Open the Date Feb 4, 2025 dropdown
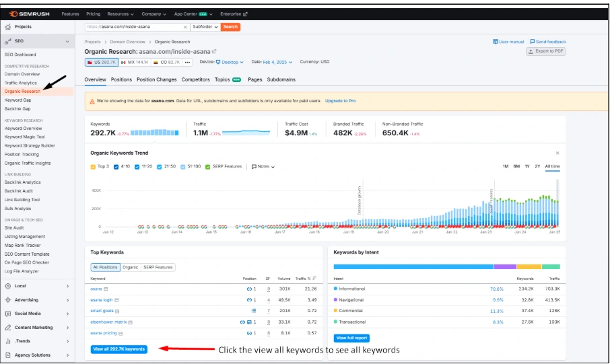Image resolution: width=610 pixels, height=364 pixels. pos(277,62)
